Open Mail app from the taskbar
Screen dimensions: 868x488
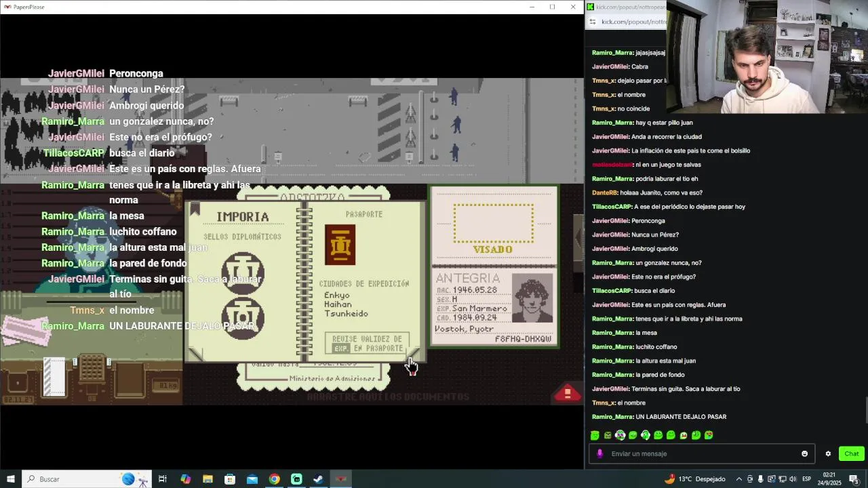[252, 479]
